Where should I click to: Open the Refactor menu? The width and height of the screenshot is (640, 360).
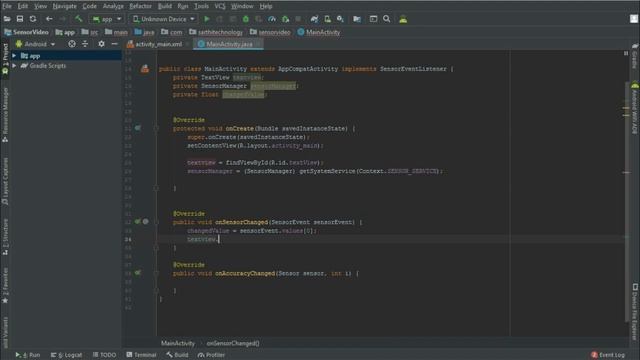point(140,6)
